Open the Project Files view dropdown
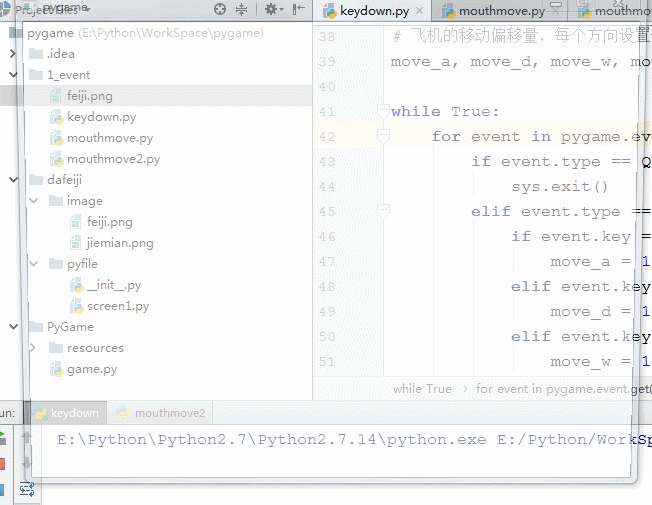Viewport: 652px width, 505px height. (52, 9)
